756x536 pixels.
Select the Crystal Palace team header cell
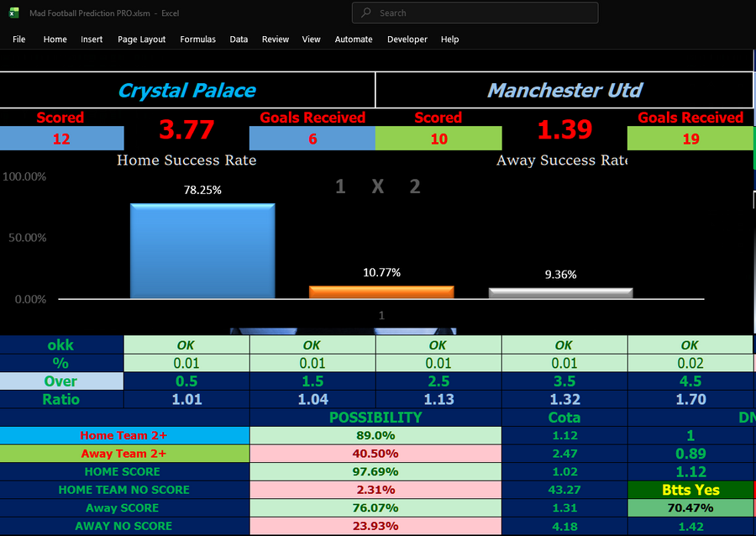click(x=186, y=90)
